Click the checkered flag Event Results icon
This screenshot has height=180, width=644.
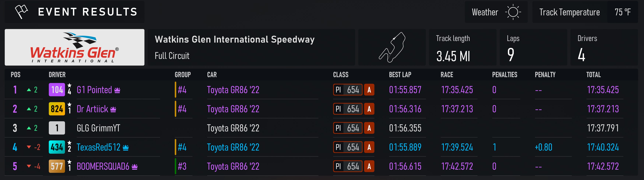(x=21, y=11)
